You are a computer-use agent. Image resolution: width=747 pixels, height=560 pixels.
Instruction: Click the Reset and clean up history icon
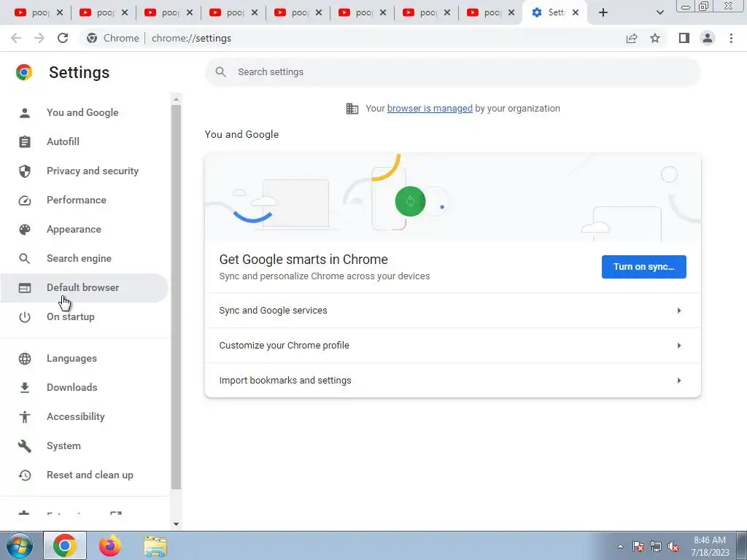click(x=25, y=475)
